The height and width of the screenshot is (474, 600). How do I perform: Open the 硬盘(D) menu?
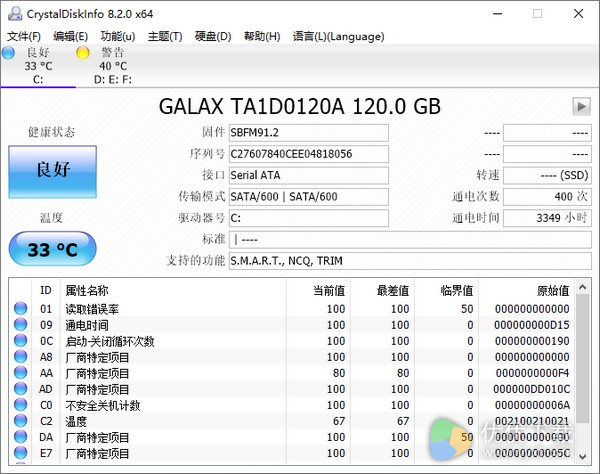click(x=213, y=36)
